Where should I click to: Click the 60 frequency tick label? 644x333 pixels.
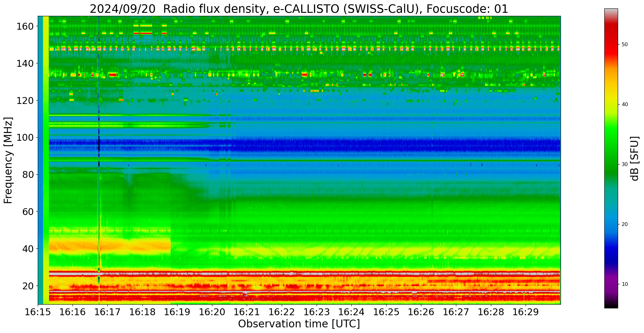click(28, 212)
